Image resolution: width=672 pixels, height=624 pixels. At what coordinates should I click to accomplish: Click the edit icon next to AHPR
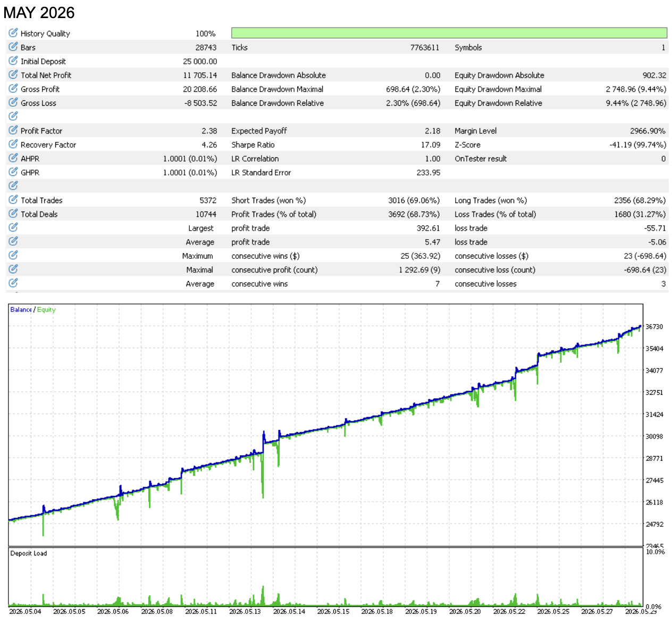pos(13,158)
